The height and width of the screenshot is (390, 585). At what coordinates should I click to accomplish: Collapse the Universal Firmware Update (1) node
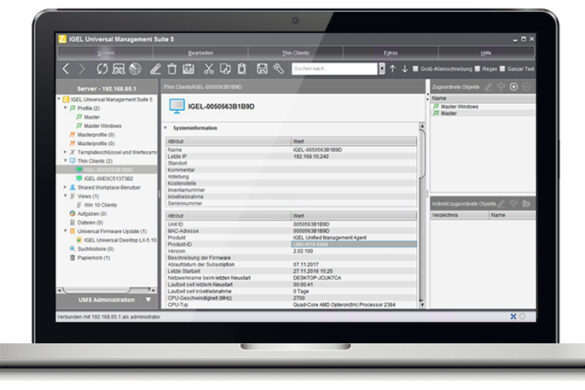(x=65, y=231)
